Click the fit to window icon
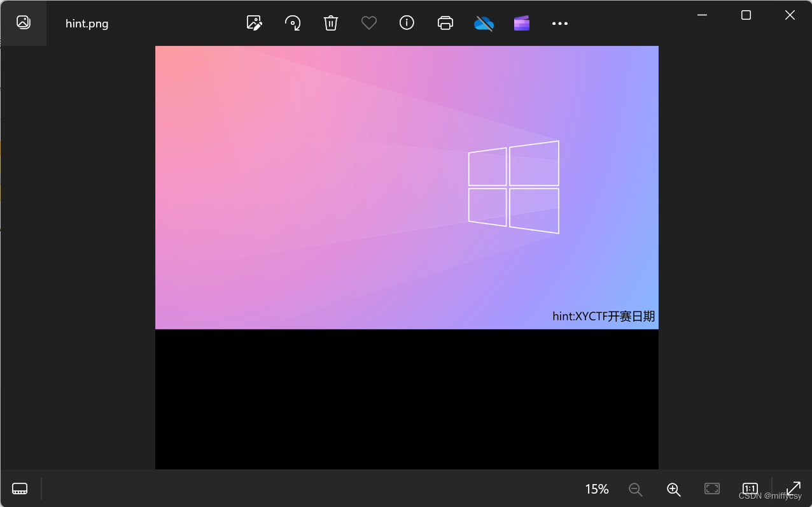812x507 pixels. click(x=712, y=489)
